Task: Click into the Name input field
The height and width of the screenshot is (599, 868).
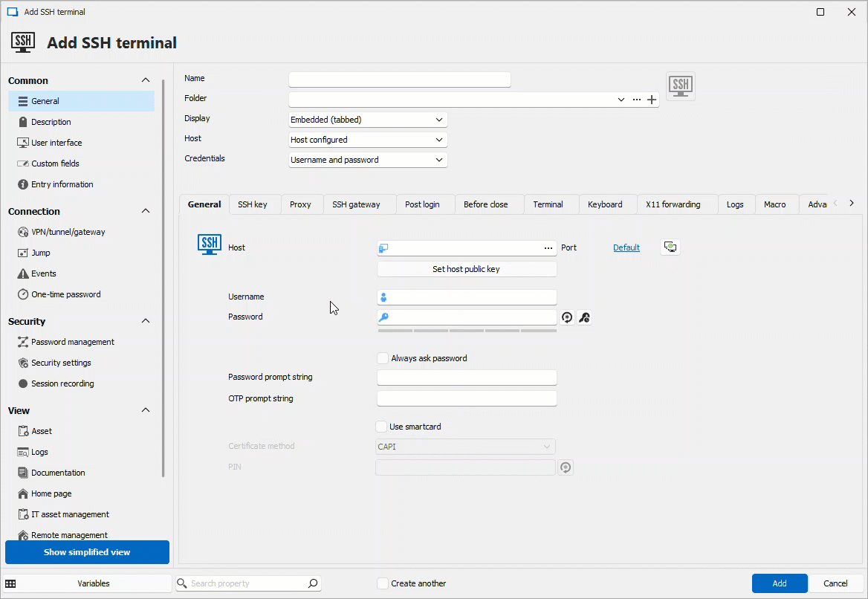Action: point(399,80)
